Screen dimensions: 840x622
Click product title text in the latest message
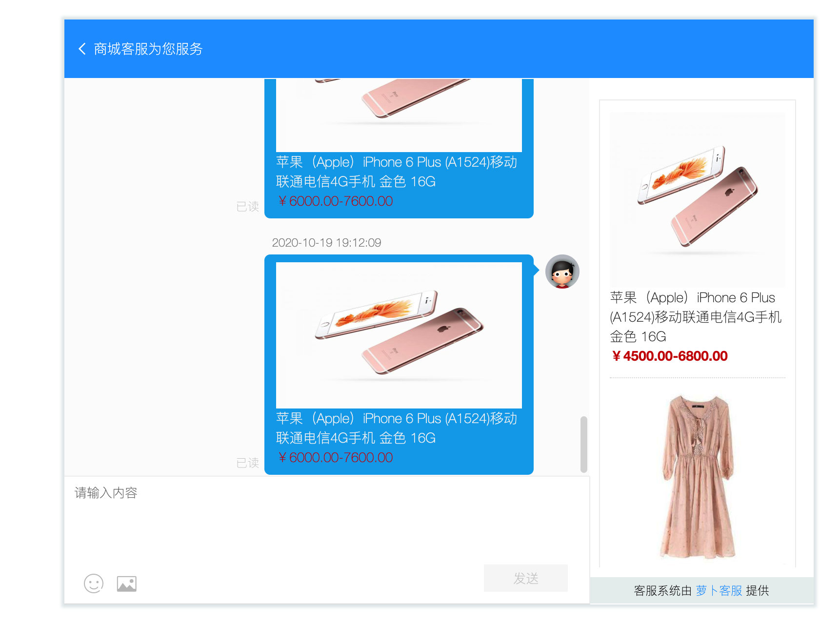(x=397, y=428)
